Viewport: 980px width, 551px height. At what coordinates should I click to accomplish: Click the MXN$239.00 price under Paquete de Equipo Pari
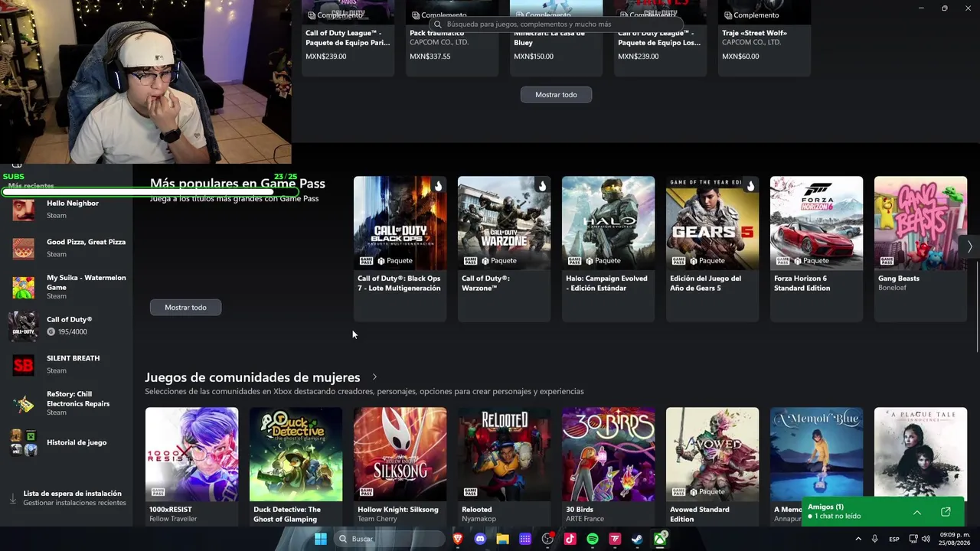pos(326,57)
